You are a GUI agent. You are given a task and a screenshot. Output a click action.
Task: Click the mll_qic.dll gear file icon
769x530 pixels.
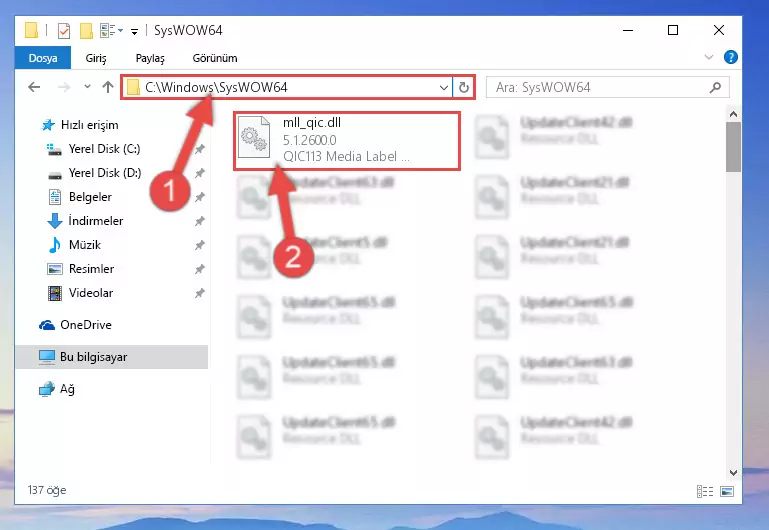(x=254, y=137)
